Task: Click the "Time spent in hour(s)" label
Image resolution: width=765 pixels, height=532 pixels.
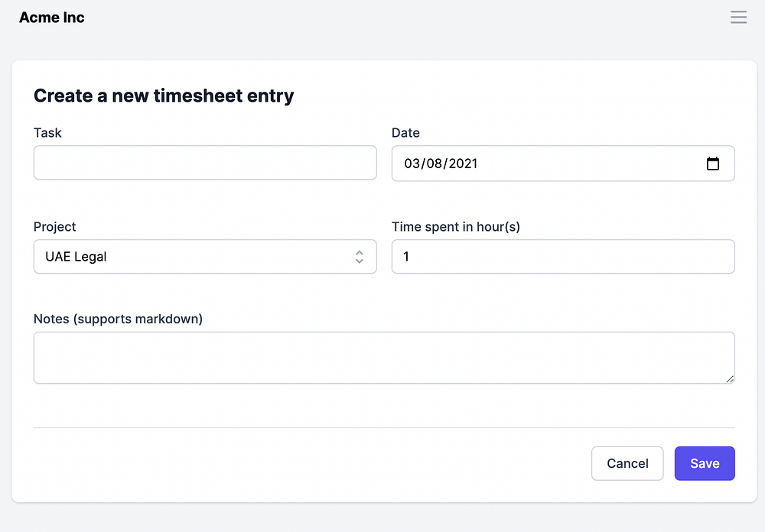Action: (x=456, y=227)
